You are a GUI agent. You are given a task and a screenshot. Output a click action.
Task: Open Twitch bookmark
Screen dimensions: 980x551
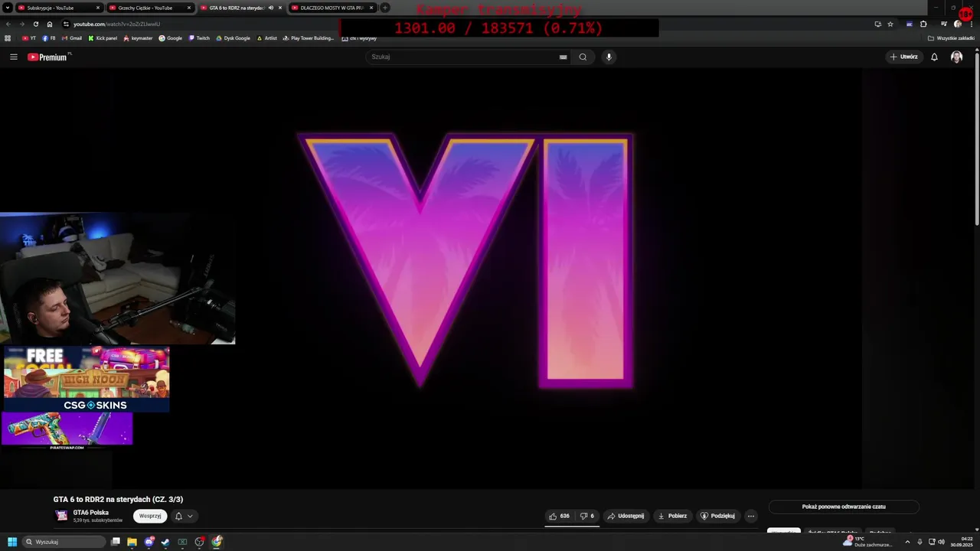199,38
